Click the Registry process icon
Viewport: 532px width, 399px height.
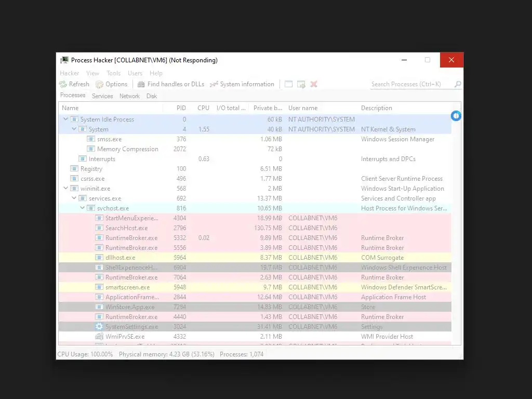tap(74, 168)
